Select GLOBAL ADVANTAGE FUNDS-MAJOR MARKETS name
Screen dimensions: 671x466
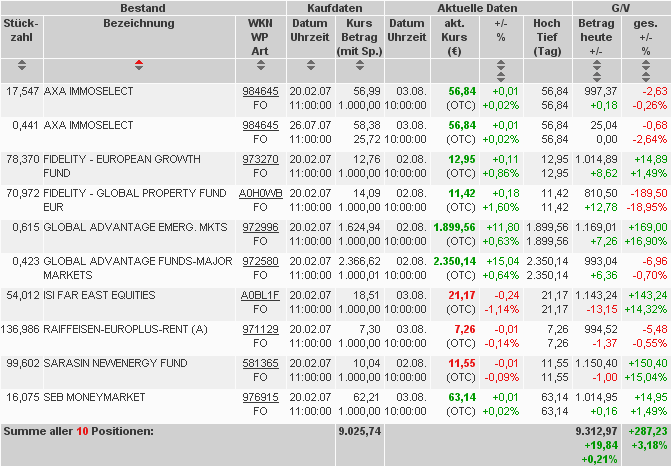(x=138, y=268)
